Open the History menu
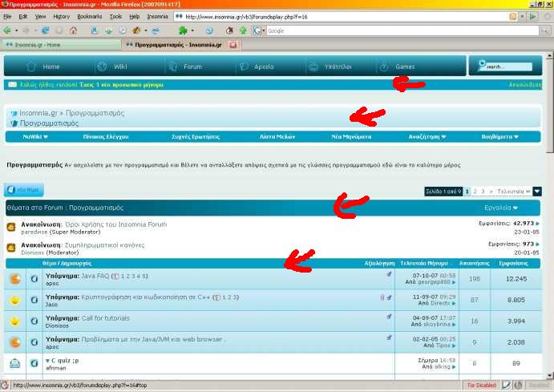This screenshot has width=554, height=392. 62,17
